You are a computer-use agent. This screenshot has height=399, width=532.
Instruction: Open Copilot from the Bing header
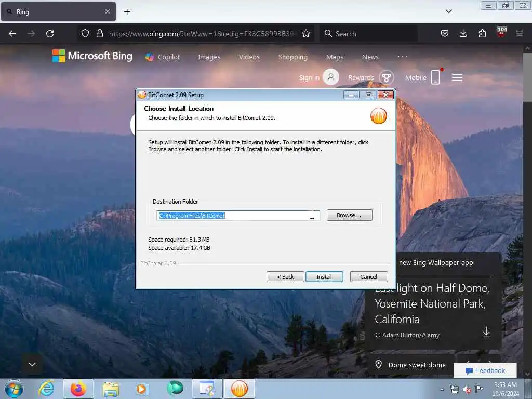163,57
